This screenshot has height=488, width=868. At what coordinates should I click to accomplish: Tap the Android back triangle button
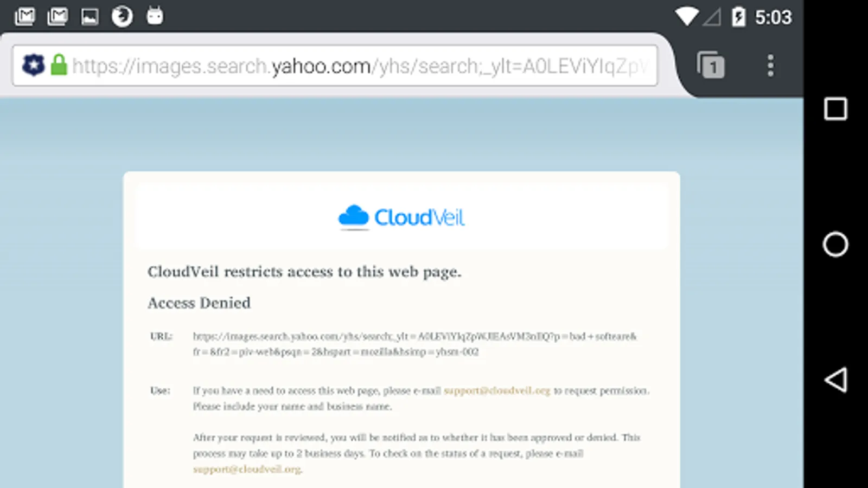[x=835, y=380]
